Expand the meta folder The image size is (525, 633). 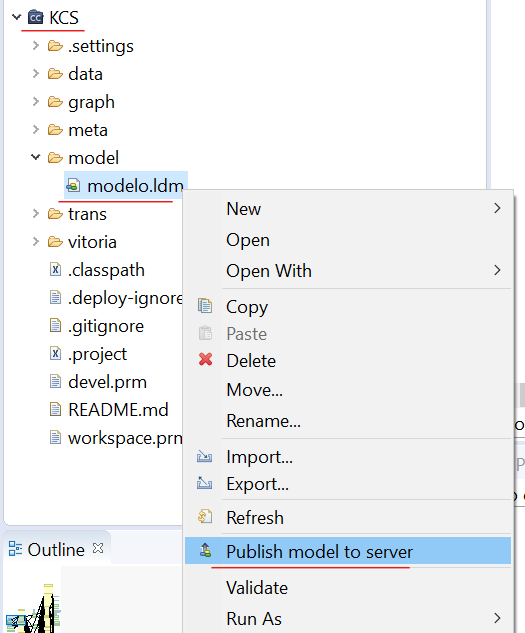36,130
